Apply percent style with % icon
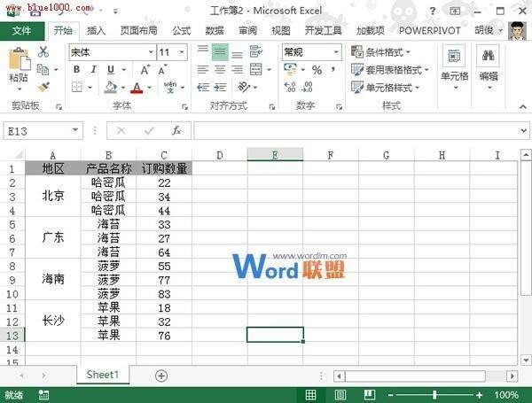This screenshot has height=403, width=532. click(x=317, y=70)
